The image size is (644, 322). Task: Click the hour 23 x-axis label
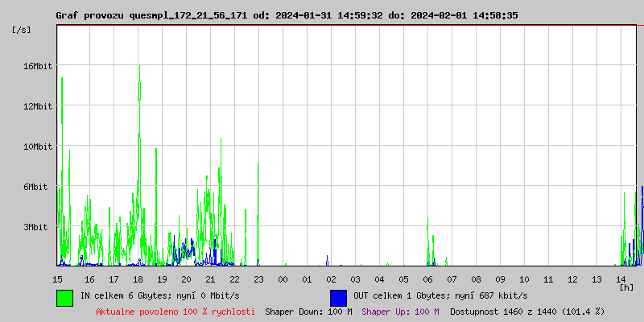pos(258,279)
